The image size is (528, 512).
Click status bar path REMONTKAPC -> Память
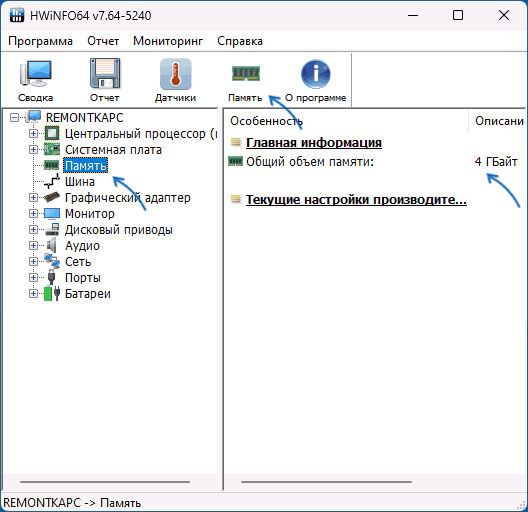(72, 503)
